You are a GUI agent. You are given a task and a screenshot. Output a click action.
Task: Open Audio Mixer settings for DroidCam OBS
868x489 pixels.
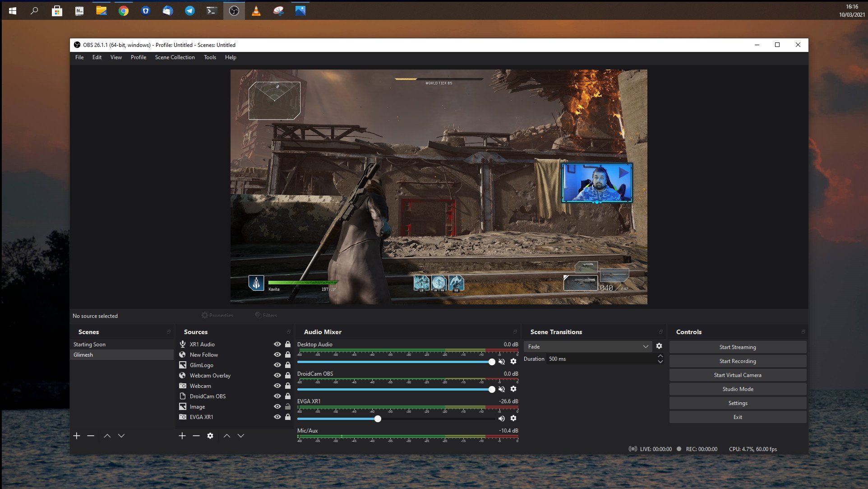[x=513, y=389]
